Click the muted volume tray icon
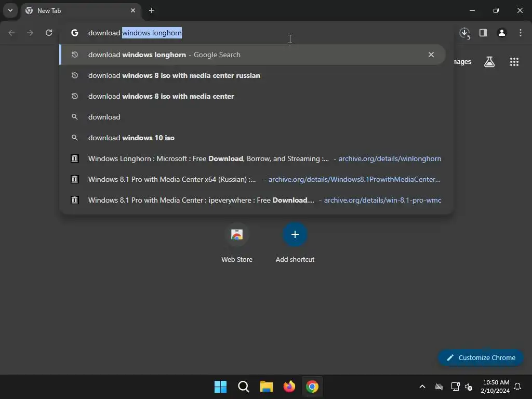 (469, 387)
